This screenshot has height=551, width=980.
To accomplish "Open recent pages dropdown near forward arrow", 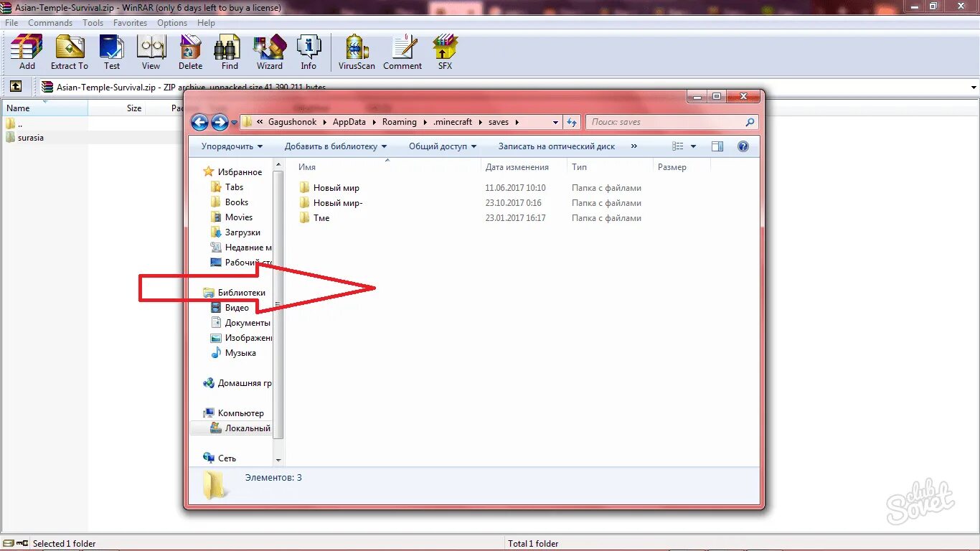I will 234,123.
